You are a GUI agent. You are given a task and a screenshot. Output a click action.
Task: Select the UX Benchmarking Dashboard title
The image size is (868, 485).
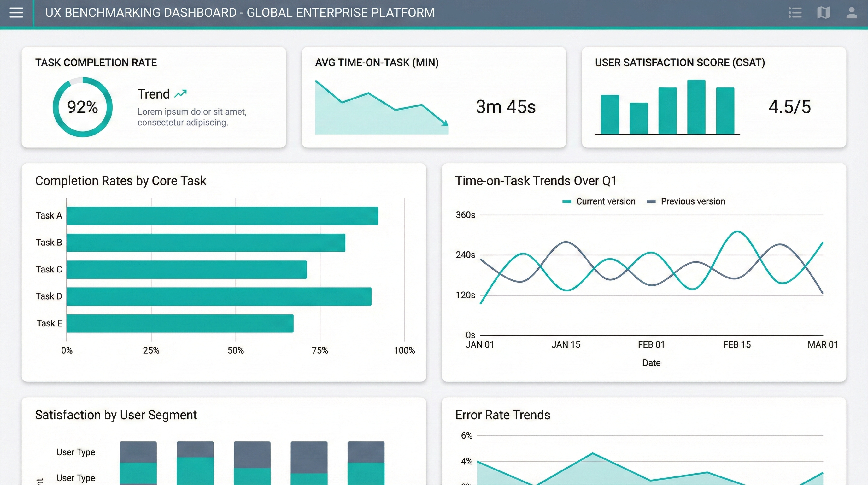tap(240, 13)
